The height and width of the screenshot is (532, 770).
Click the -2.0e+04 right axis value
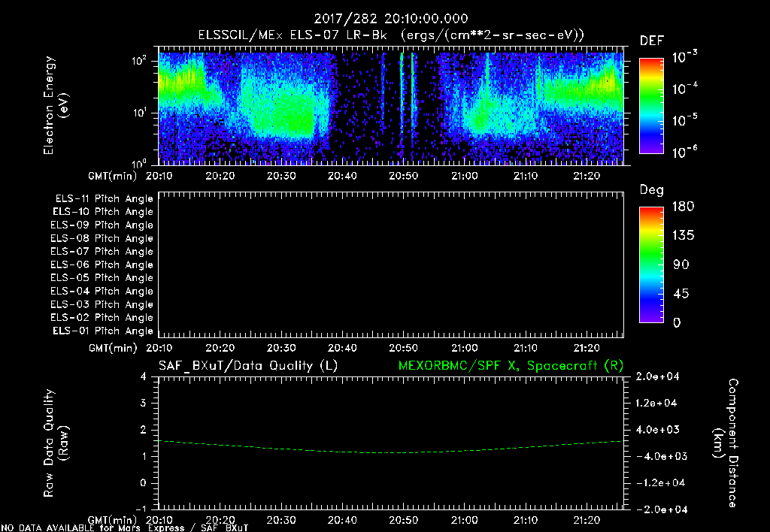pyautogui.click(x=661, y=509)
